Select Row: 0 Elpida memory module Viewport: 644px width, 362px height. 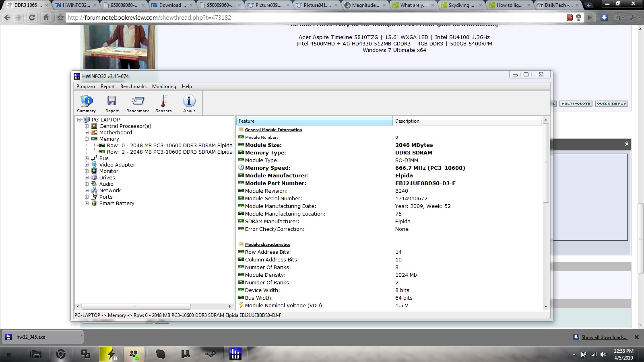(169, 145)
